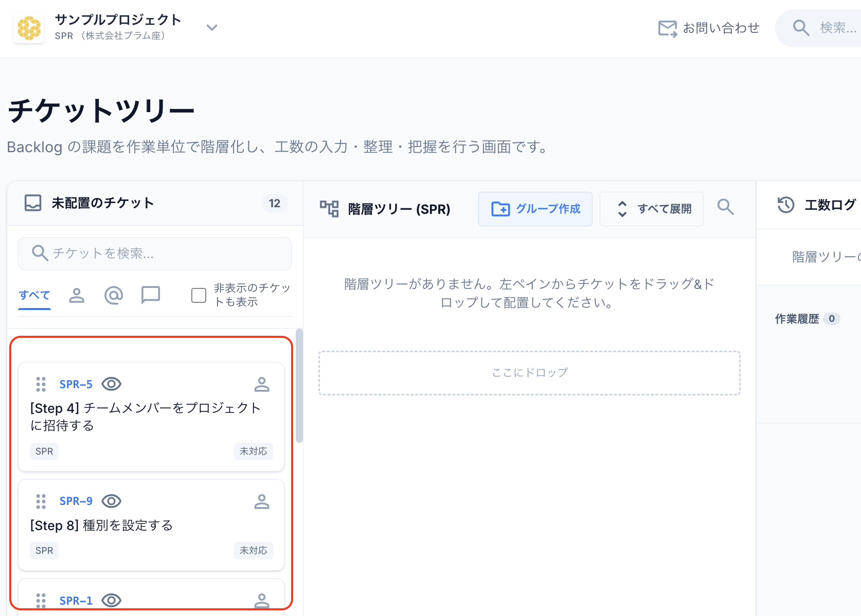Toggle visibility for the SPR-9 ticket
This screenshot has width=861, height=616.
click(111, 501)
